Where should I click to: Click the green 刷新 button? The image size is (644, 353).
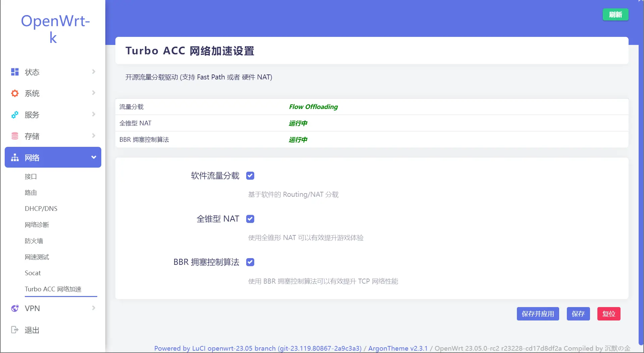615,14
